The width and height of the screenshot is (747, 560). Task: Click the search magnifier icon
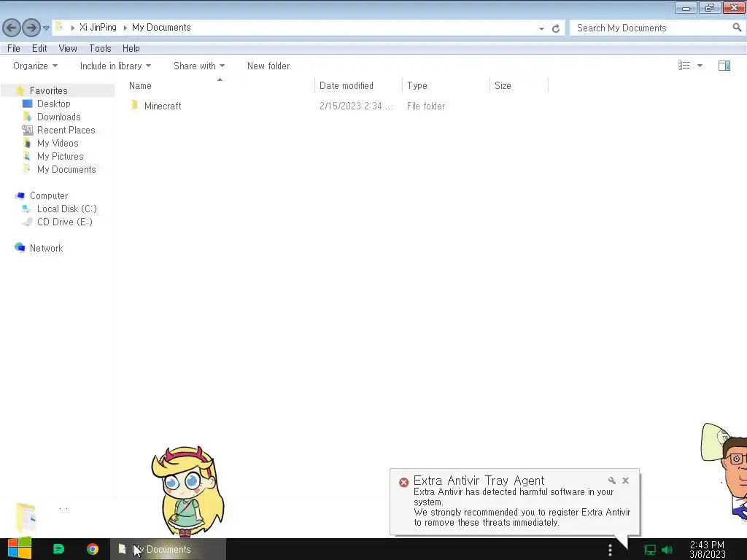(737, 28)
